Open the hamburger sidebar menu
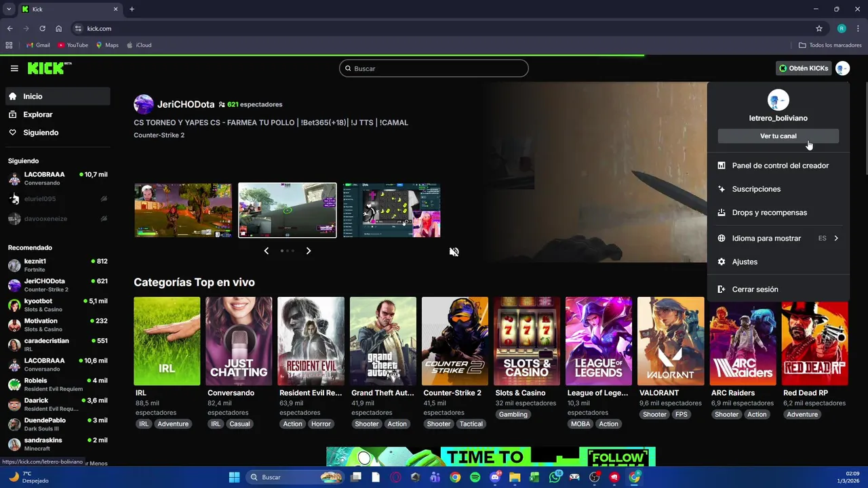Screen dimensions: 868x488 pyautogui.click(x=14, y=68)
